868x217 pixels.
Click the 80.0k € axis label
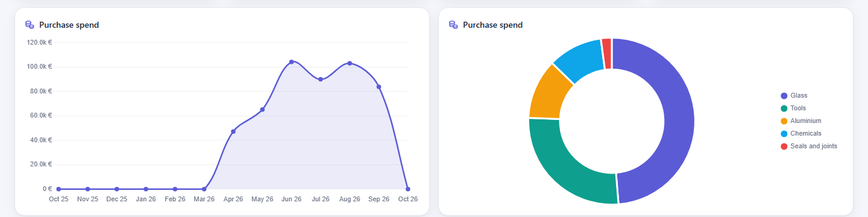pyautogui.click(x=41, y=91)
